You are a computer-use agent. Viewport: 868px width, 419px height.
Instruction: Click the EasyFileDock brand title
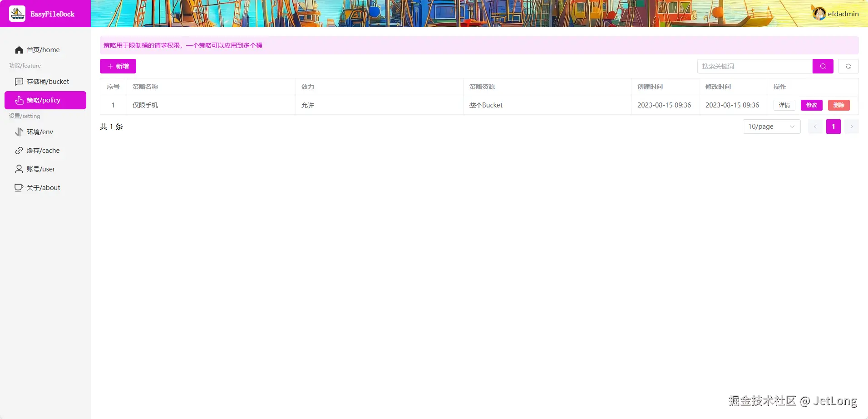[x=53, y=14]
